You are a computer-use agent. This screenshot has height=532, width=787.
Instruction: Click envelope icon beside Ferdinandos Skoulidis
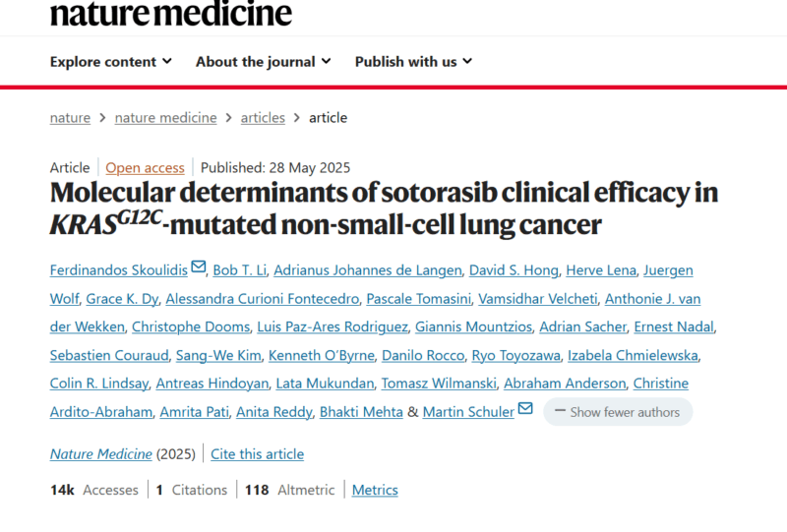click(x=199, y=266)
